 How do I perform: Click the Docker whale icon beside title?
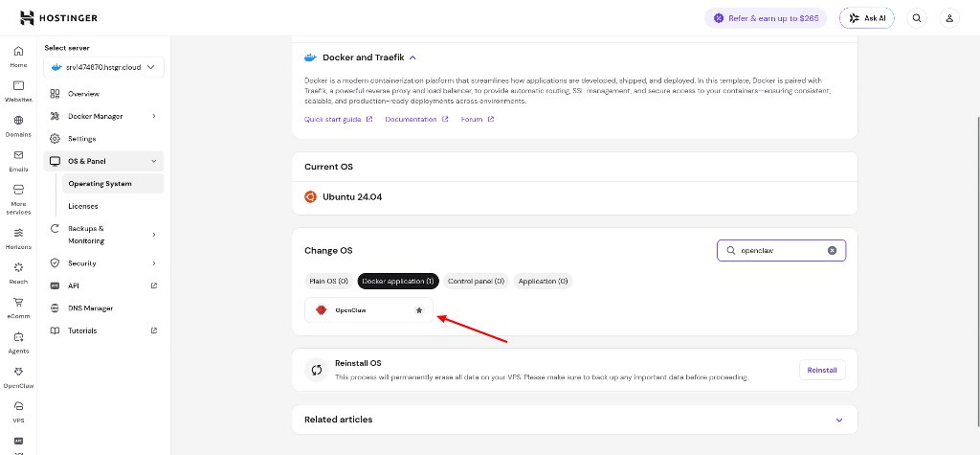(310, 57)
